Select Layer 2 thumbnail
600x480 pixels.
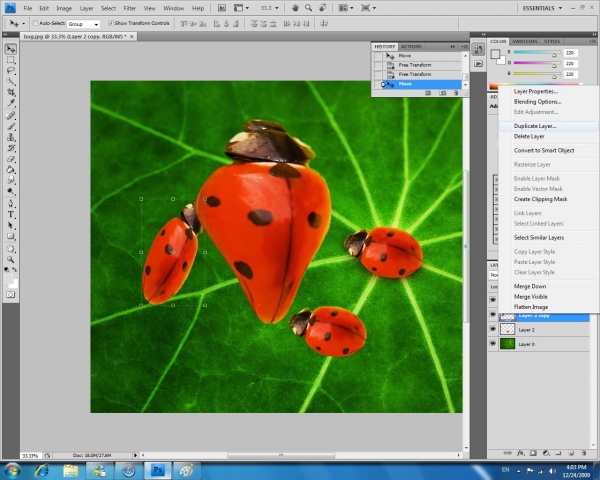507,329
